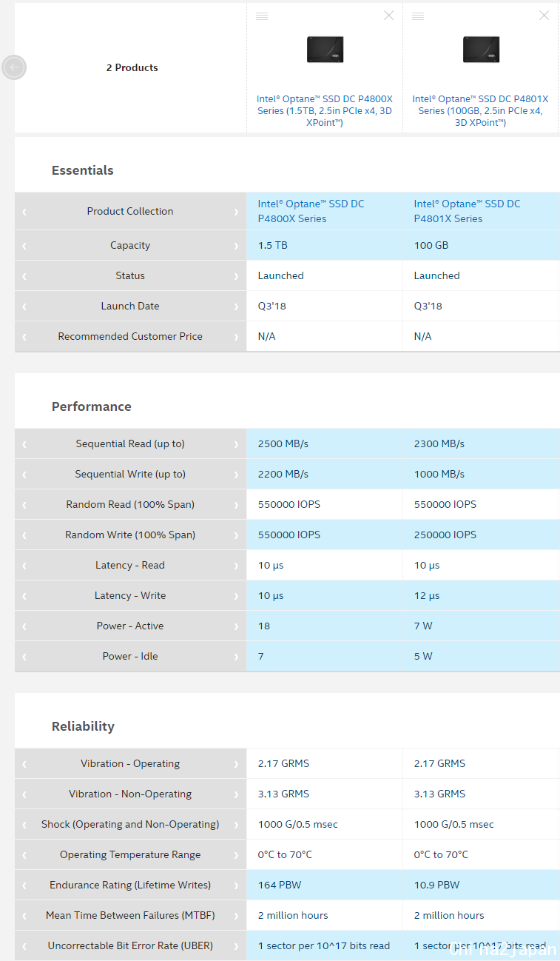The image size is (560, 961).
Task: Click right chevron on Vibration - Non-Operating row
Action: 236,794
